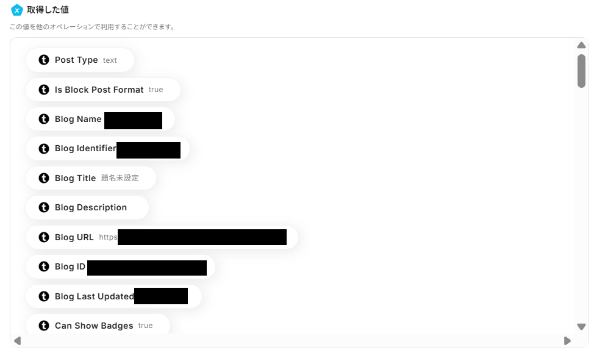Click the Tumblr icon next to Blog Identifier

(x=44, y=149)
